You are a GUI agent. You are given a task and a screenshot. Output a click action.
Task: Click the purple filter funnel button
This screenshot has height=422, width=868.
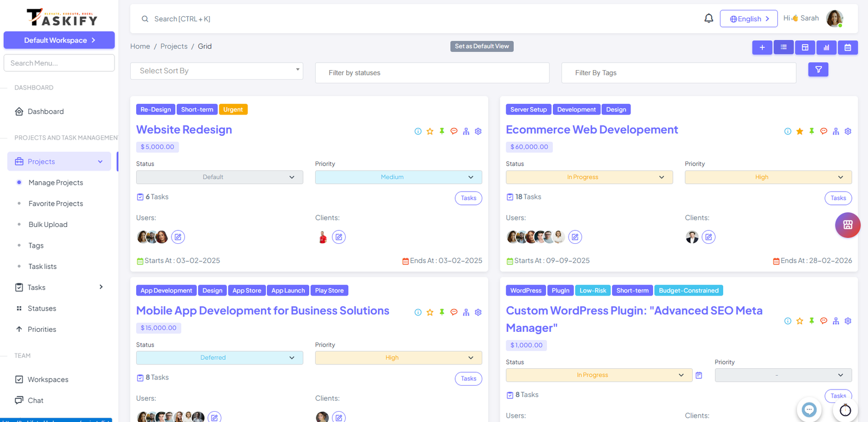[x=818, y=70]
